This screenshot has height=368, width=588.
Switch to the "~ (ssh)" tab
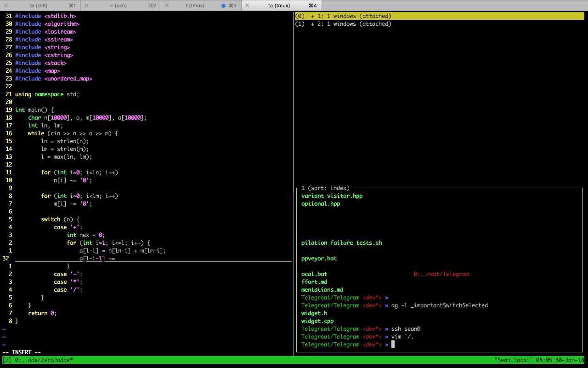[121, 6]
